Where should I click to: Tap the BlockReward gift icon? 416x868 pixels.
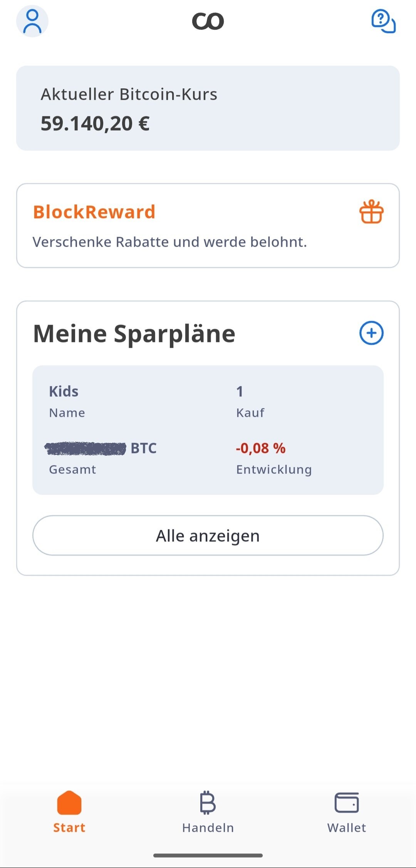click(371, 212)
